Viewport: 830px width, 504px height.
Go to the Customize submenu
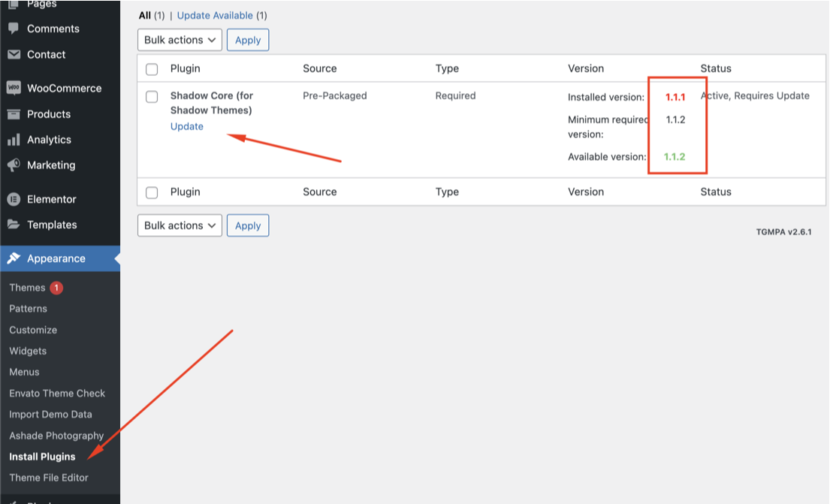(33, 330)
